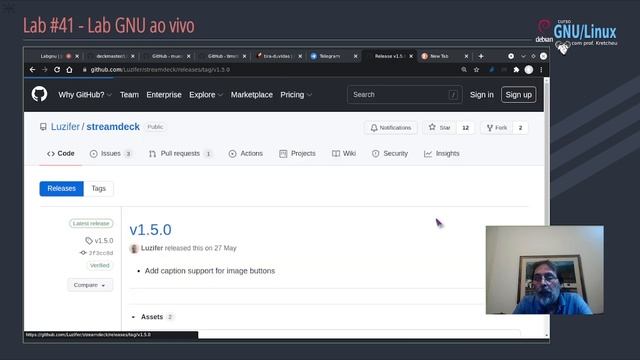Select the Tags toggle button
The height and width of the screenshot is (360, 640).
(x=98, y=189)
